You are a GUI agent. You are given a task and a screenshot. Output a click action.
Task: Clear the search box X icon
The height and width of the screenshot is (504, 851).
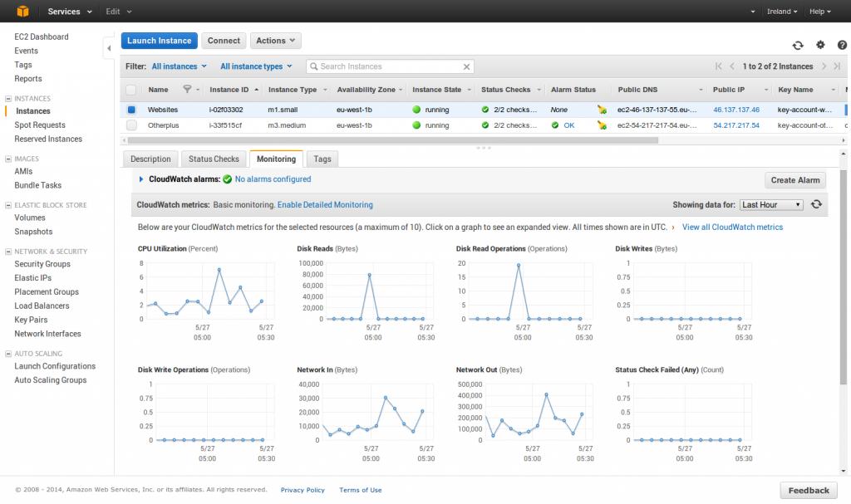point(466,66)
